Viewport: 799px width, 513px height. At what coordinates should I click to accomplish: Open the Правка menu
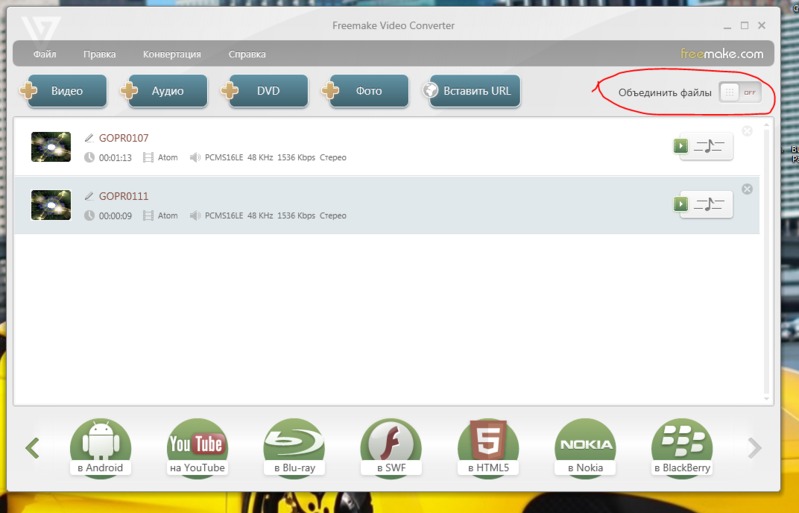[x=99, y=54]
